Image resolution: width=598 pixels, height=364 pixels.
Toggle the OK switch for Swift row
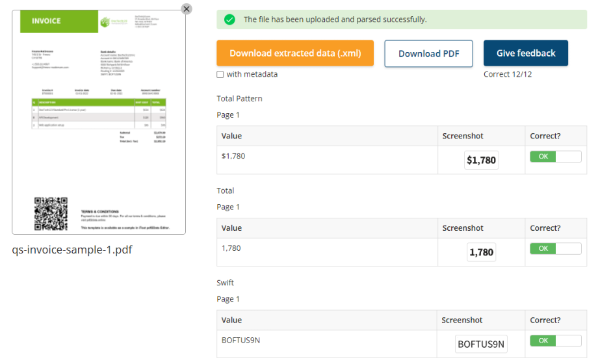tap(555, 341)
